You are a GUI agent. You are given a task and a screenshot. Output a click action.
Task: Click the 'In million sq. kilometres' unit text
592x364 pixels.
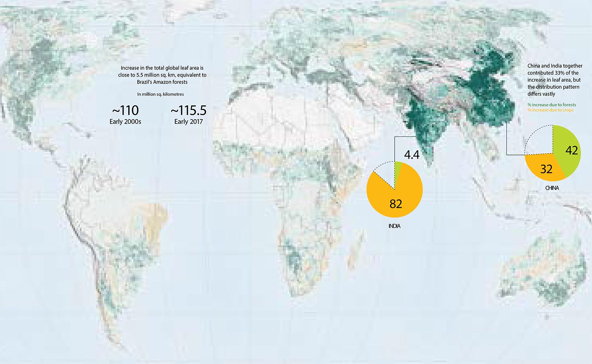(160, 94)
